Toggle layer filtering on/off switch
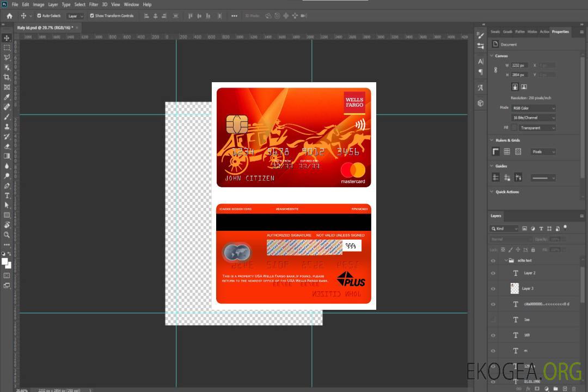Image resolution: width=588 pixels, height=392 pixels. click(x=565, y=228)
